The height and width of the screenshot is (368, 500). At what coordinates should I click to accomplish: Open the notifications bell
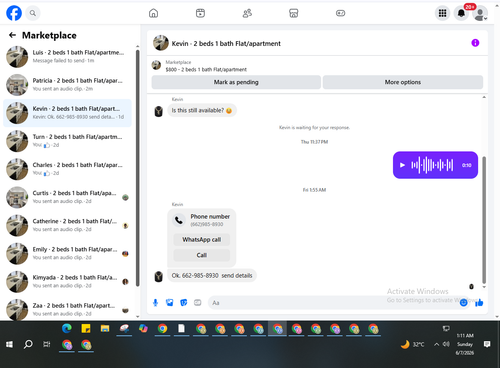click(x=461, y=13)
